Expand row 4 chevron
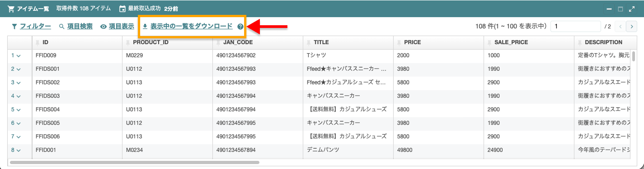This screenshot has height=169, width=644. pos(19,96)
